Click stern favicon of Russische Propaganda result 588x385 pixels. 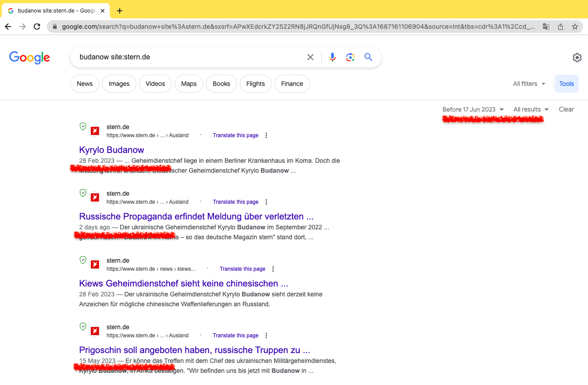[x=95, y=197]
